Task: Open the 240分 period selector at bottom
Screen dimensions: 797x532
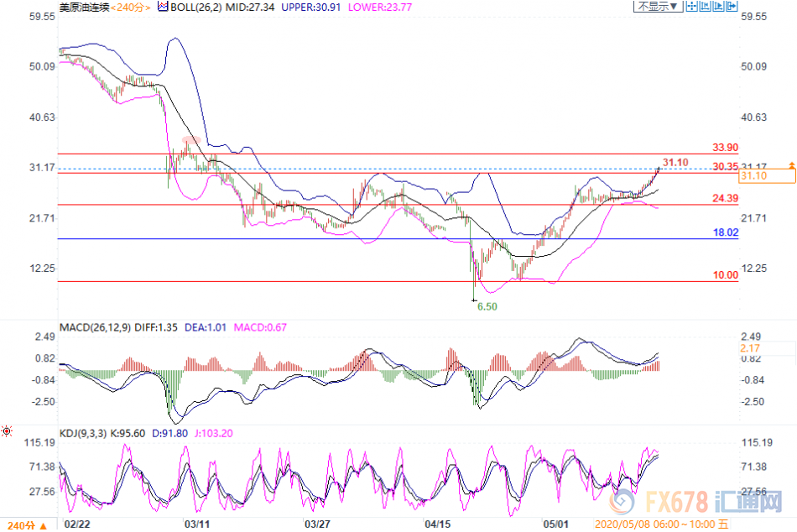Action: 28,525
